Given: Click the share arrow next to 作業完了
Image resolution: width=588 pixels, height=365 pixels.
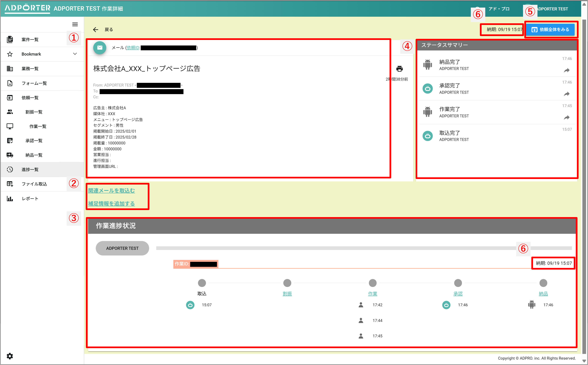Looking at the screenshot, I should (x=567, y=118).
